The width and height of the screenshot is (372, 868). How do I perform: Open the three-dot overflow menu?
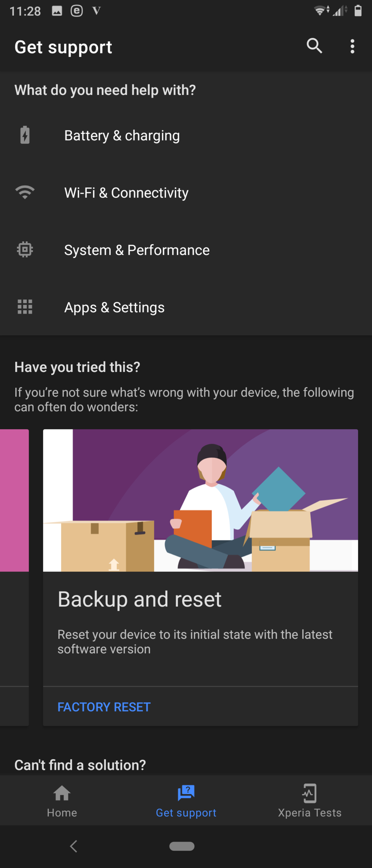tap(352, 46)
